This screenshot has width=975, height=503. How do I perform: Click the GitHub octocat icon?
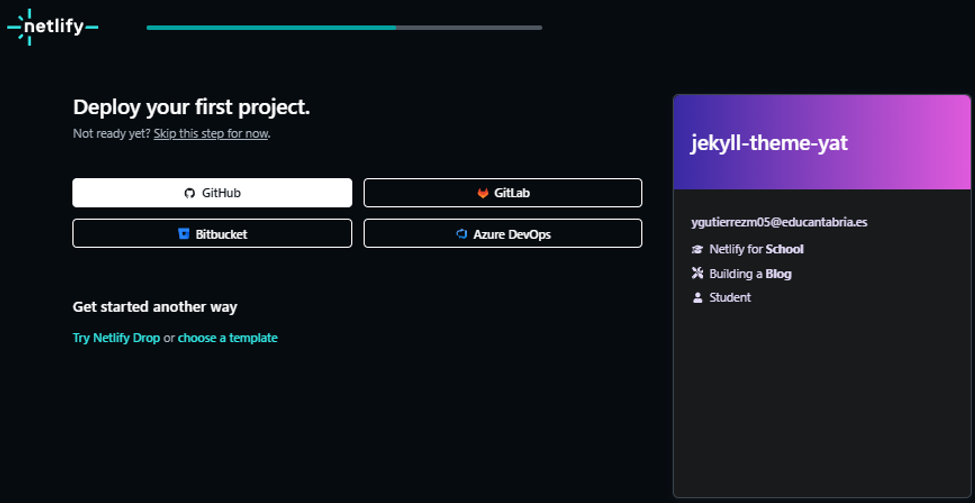(189, 193)
